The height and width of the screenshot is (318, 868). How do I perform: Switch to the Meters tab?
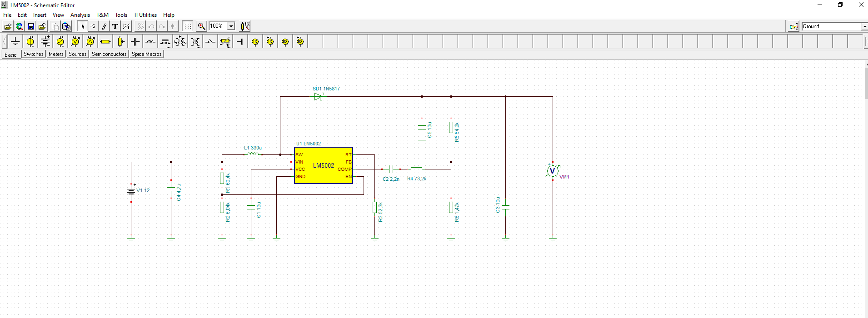pos(56,54)
